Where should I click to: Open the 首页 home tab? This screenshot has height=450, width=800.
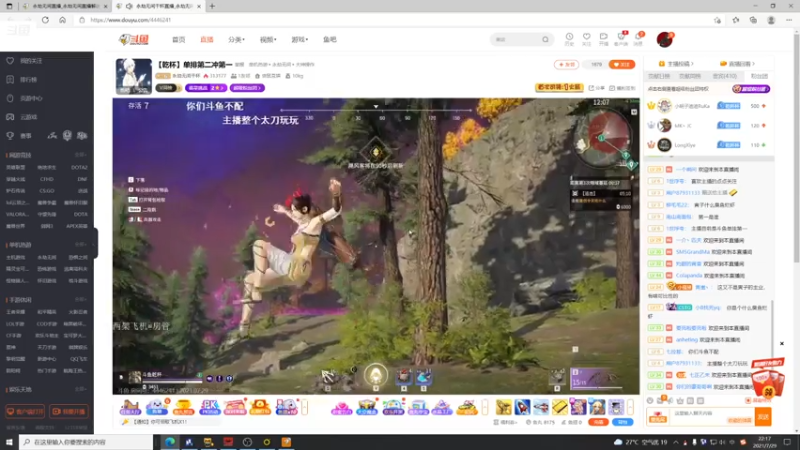tap(179, 39)
